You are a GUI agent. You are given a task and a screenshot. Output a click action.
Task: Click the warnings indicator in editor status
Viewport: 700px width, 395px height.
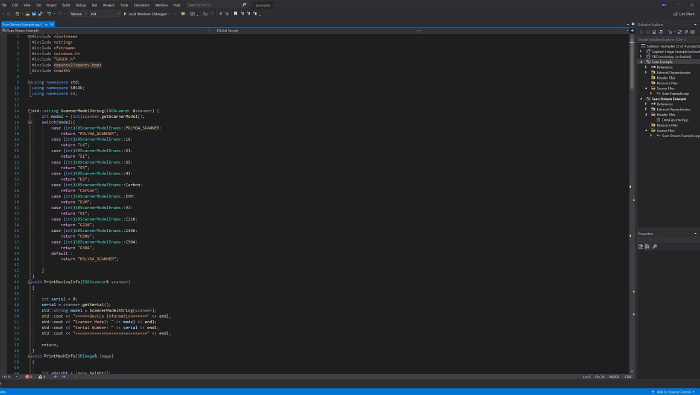point(42,377)
